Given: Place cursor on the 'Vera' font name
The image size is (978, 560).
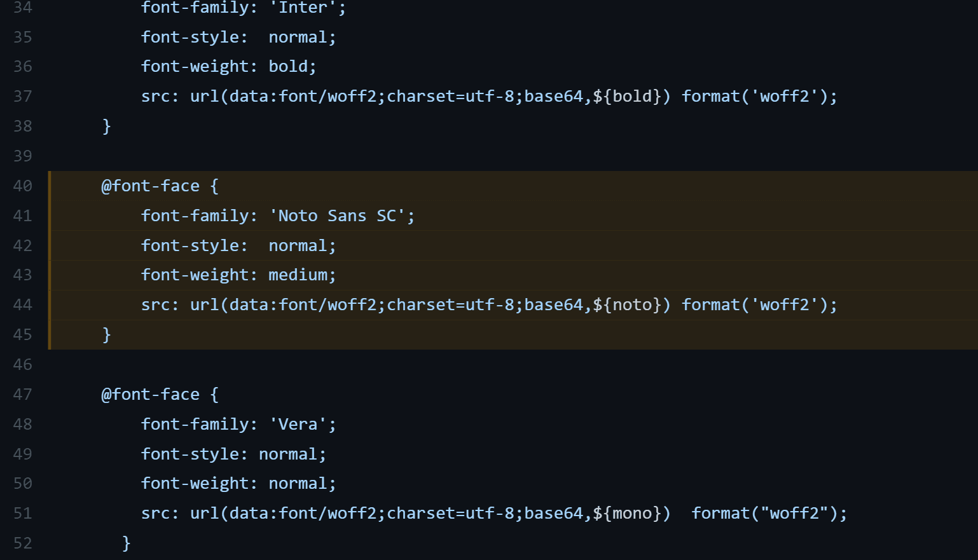Looking at the screenshot, I should click(x=298, y=424).
